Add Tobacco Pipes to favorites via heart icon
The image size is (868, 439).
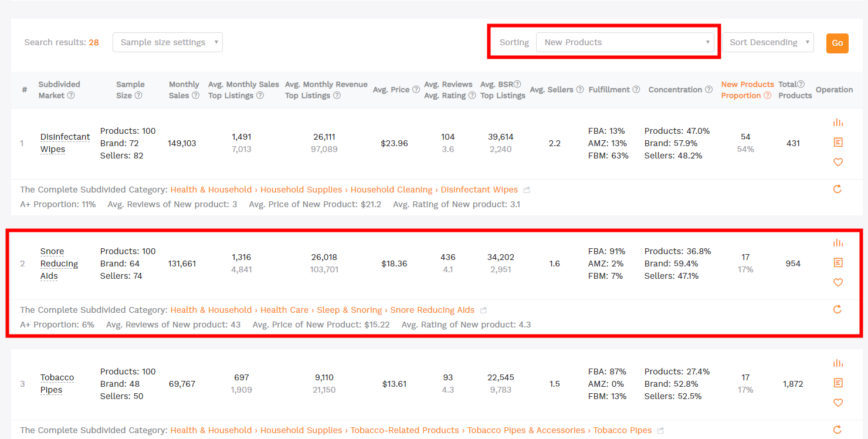(x=838, y=403)
